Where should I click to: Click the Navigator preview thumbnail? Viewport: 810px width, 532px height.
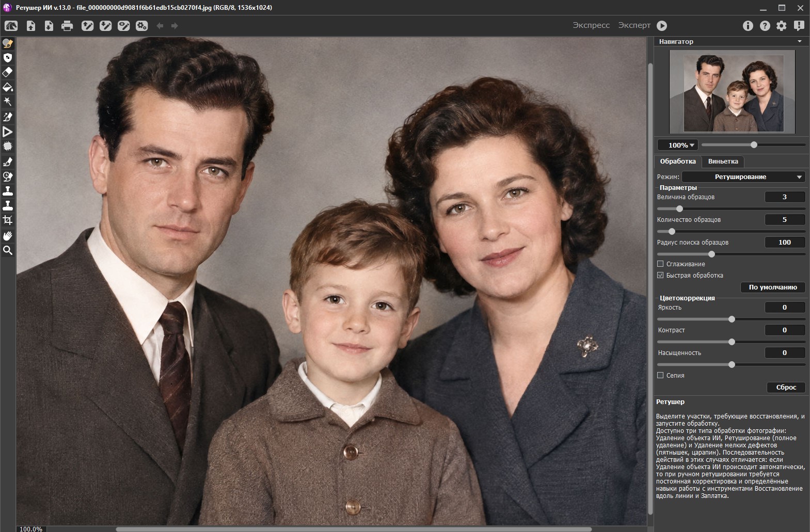(x=732, y=92)
